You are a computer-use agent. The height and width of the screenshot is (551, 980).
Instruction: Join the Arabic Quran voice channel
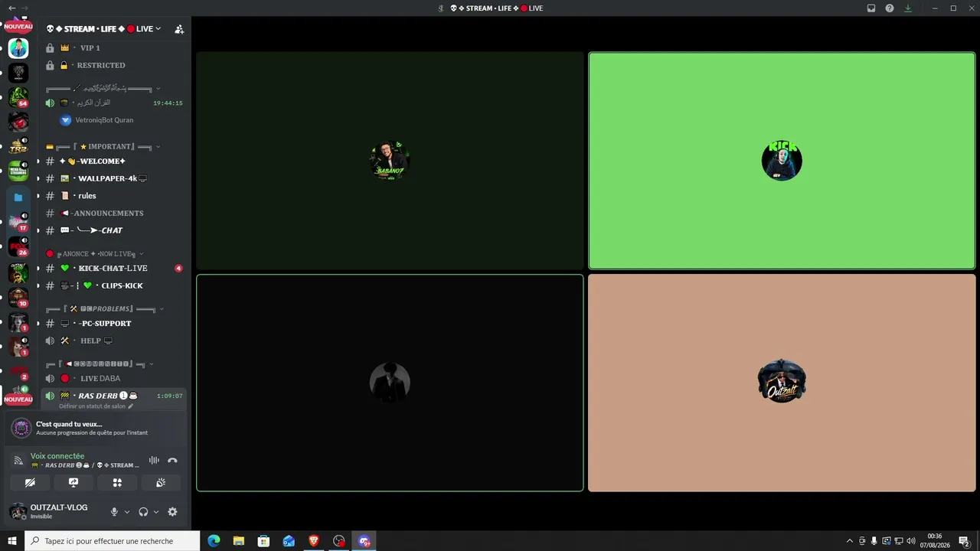(113, 103)
